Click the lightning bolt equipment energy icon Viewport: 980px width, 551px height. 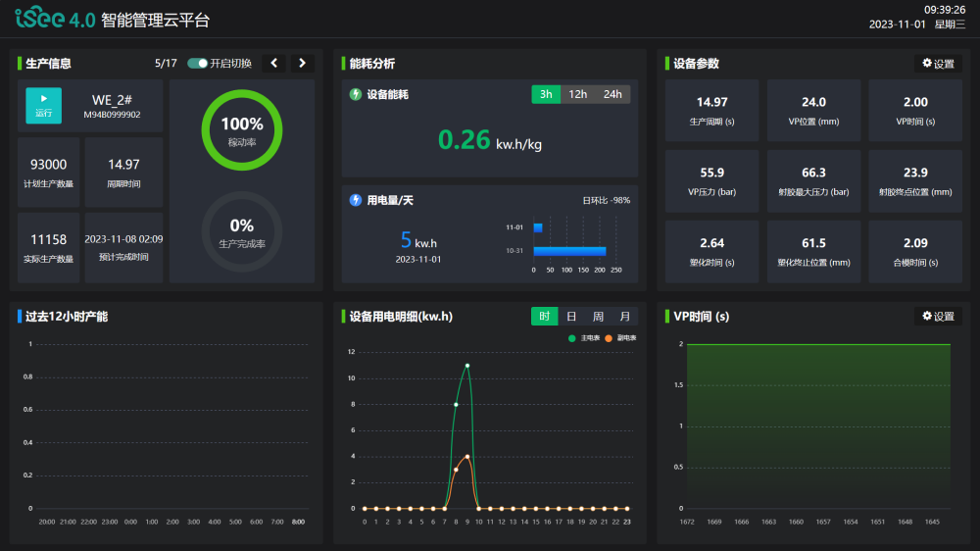click(356, 95)
